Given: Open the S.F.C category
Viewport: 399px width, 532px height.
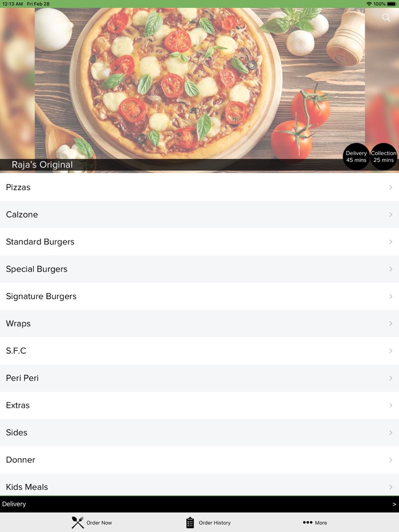Looking at the screenshot, I should coord(199,351).
